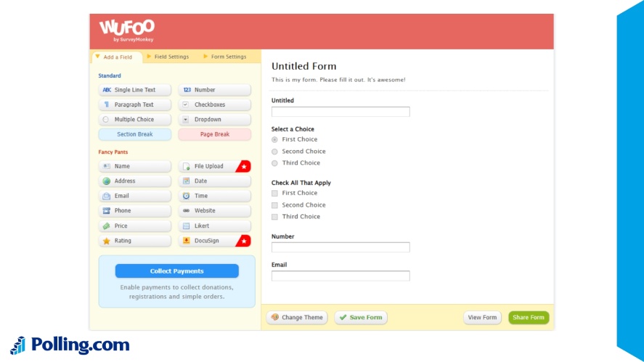Open the Field Settings tab
Screen dimensions: 644x362
point(168,57)
